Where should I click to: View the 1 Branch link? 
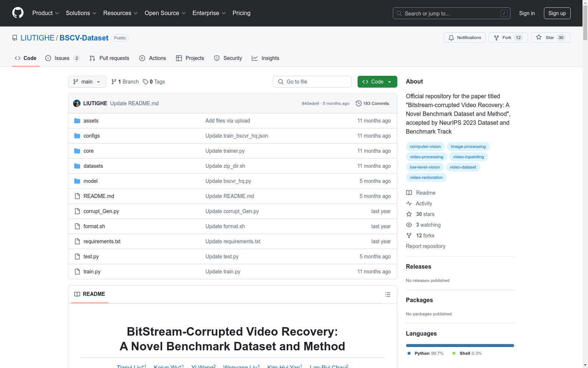pyautogui.click(x=125, y=82)
